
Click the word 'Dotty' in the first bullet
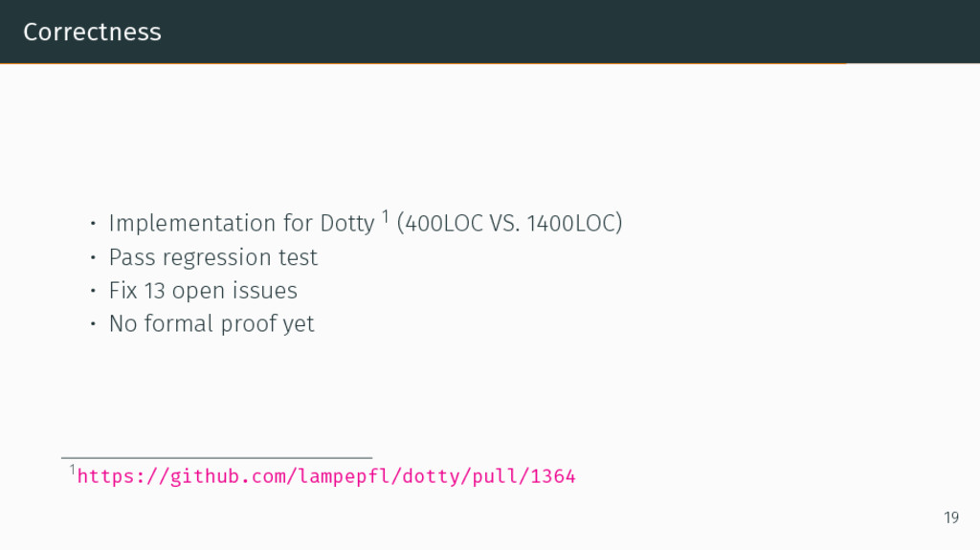click(346, 224)
